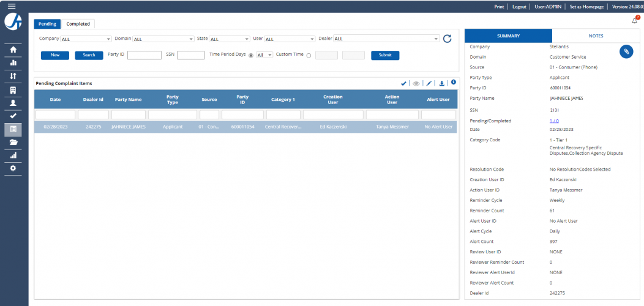The height and width of the screenshot is (306, 644).
Task: Click the complete checkmark icon above table
Action: 404,83
